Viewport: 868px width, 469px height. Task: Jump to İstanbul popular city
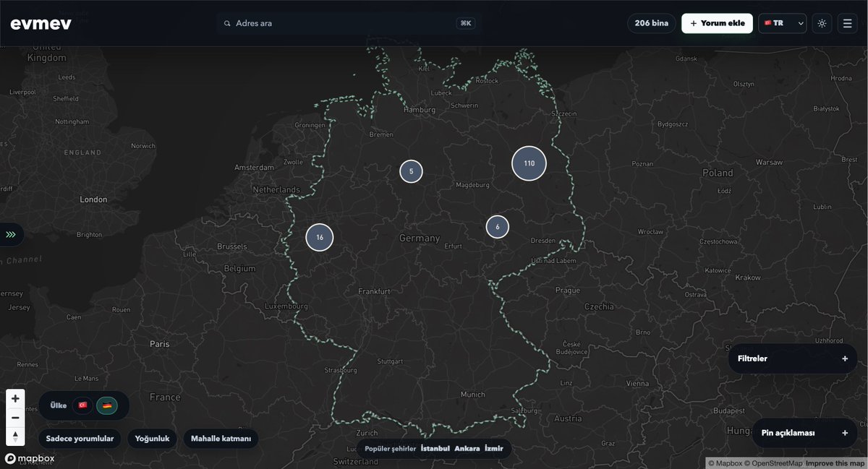pos(435,449)
